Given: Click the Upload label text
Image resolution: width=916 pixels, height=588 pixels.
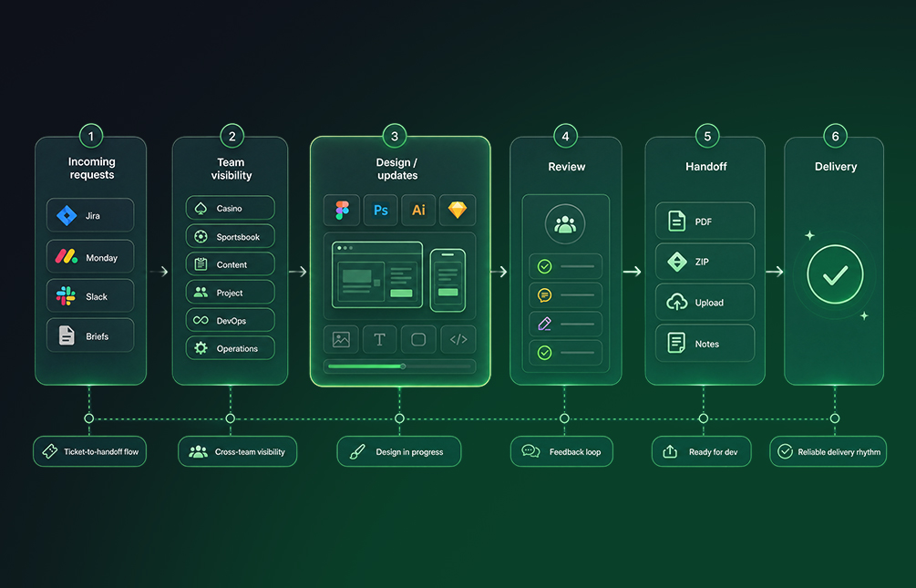Looking at the screenshot, I should (708, 303).
